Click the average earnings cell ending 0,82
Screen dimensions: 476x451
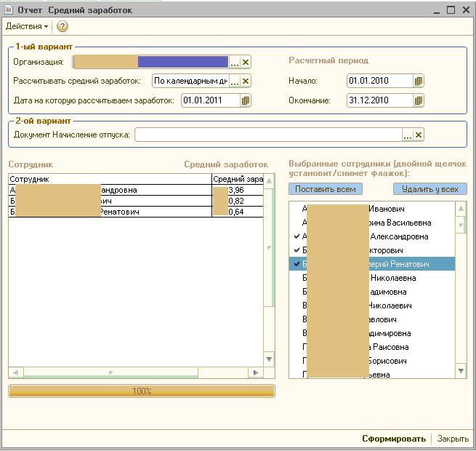238,201
